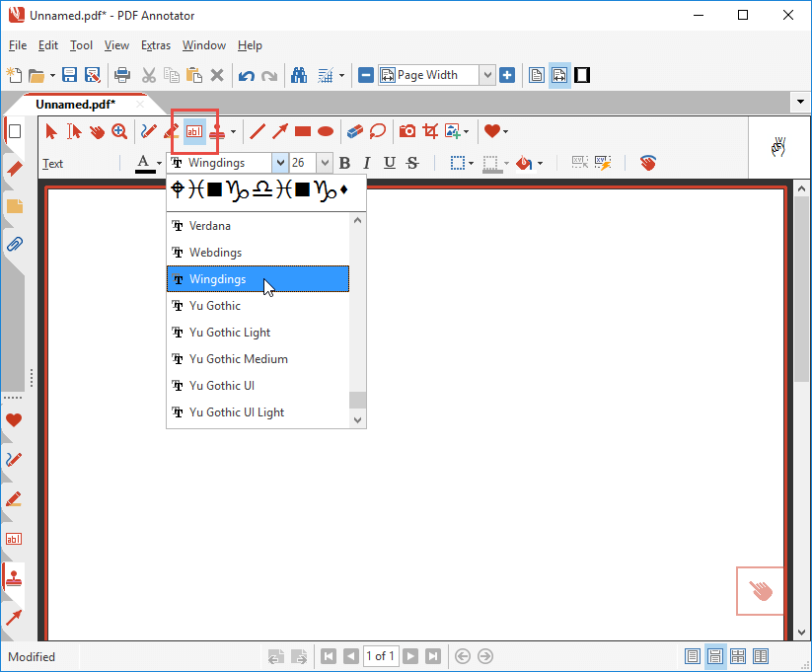The image size is (812, 672).
Task: Toggle Bold formatting
Action: (344, 163)
